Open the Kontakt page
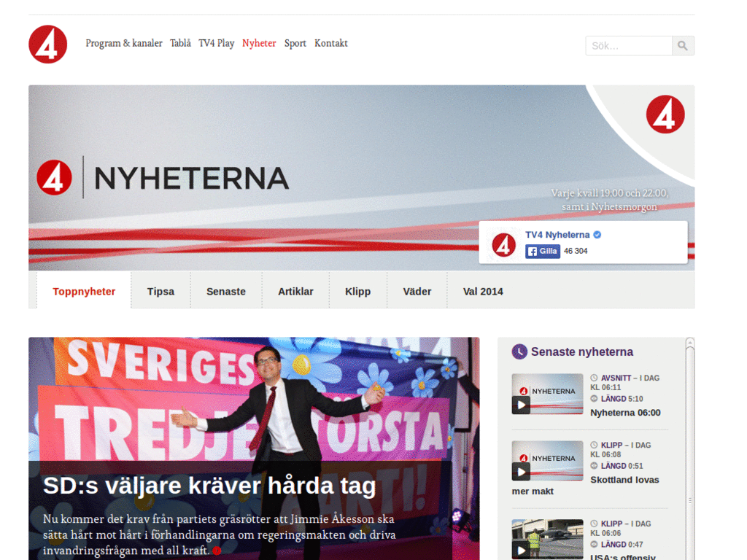747x560 pixels. pos(331,43)
